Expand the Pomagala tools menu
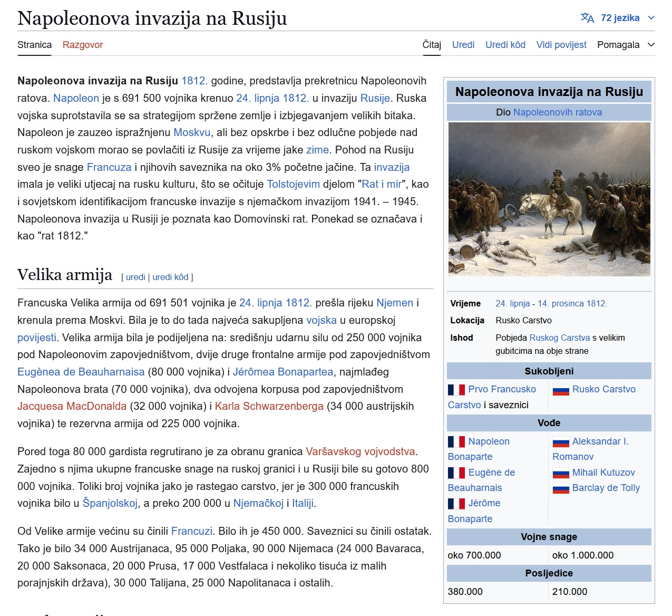The height and width of the screenshot is (616, 672). pyautogui.click(x=626, y=45)
